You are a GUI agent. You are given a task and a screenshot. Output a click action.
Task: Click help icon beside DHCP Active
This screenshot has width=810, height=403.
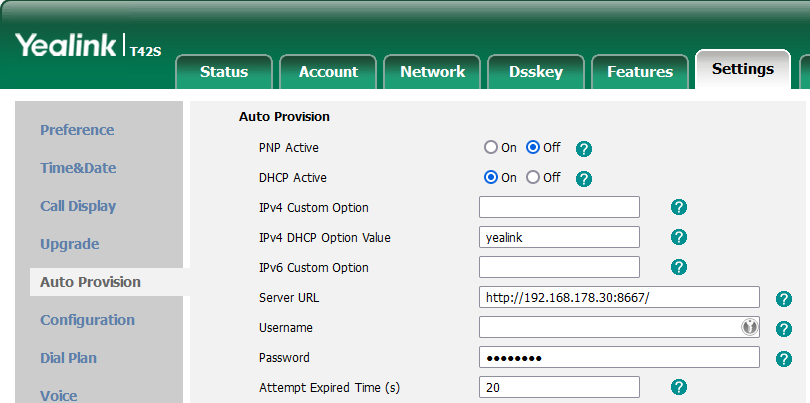[585, 179]
